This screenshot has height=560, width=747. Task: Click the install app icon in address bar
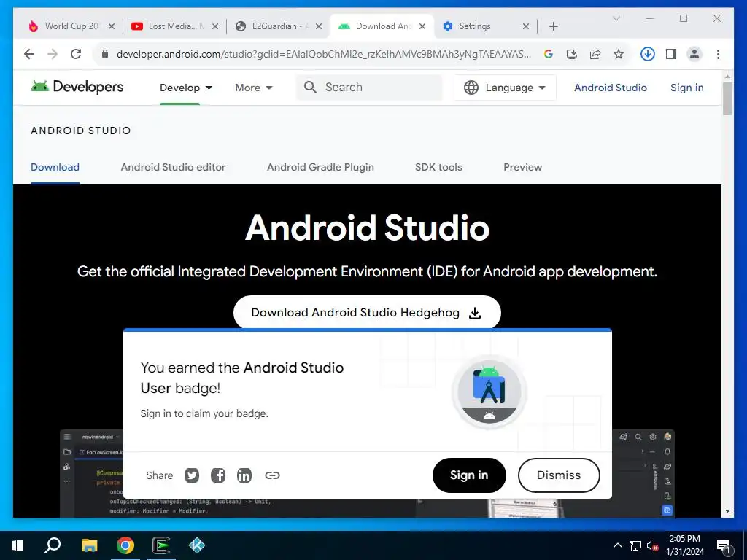(572, 54)
